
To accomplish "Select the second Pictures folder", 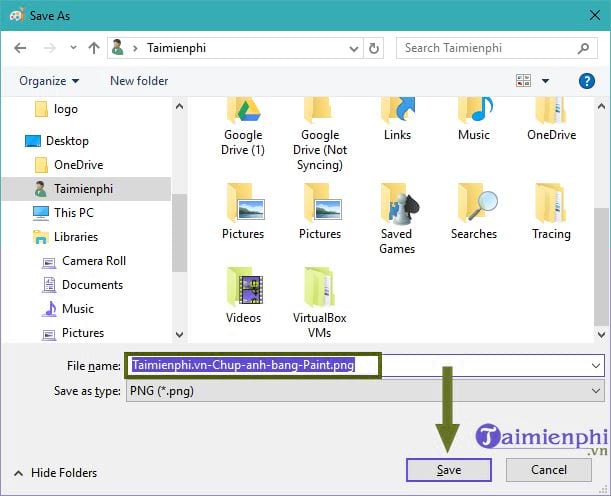I will click(320, 211).
